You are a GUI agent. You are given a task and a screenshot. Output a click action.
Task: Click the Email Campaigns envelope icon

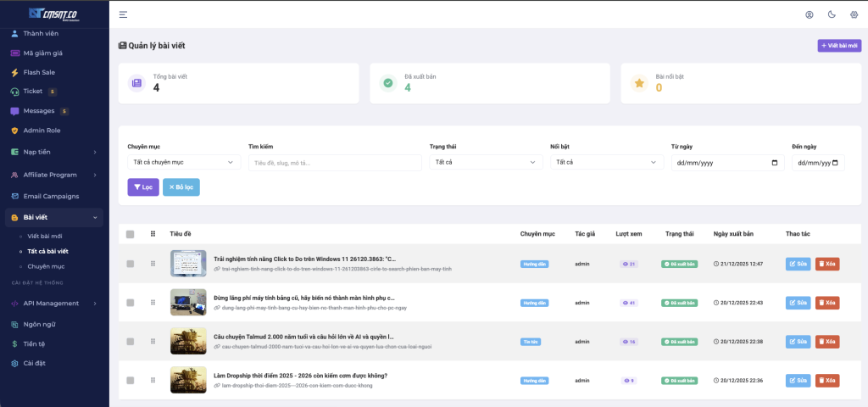[14, 196]
